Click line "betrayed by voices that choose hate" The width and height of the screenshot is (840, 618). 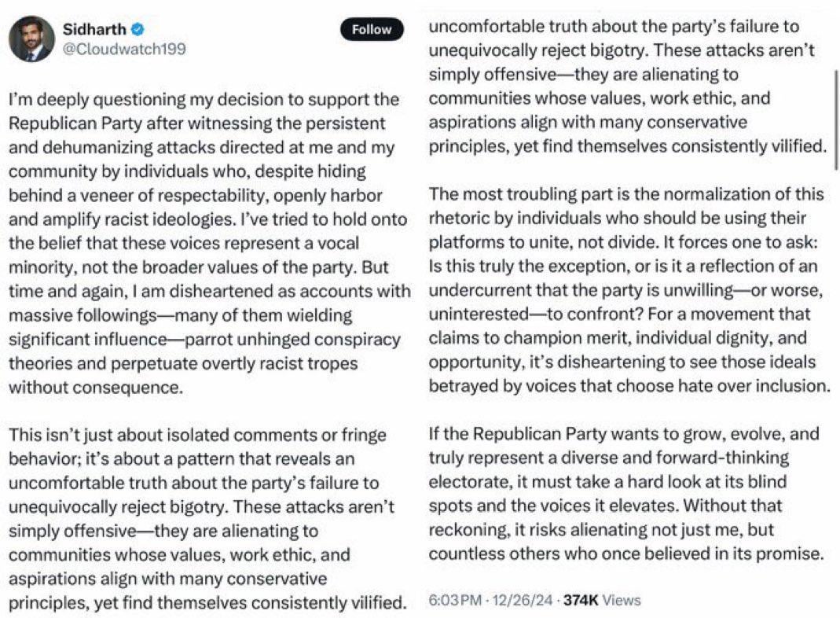click(629, 386)
